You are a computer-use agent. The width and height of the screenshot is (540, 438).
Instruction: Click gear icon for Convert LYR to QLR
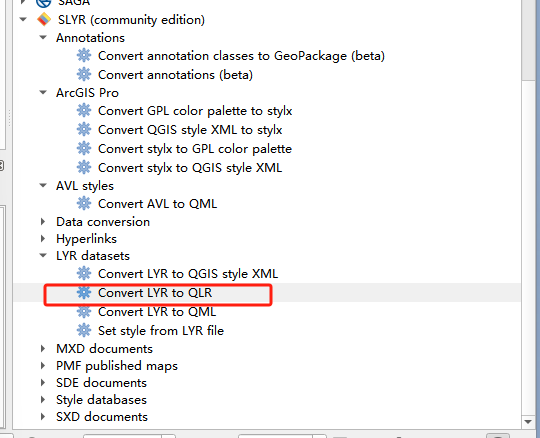click(x=84, y=293)
